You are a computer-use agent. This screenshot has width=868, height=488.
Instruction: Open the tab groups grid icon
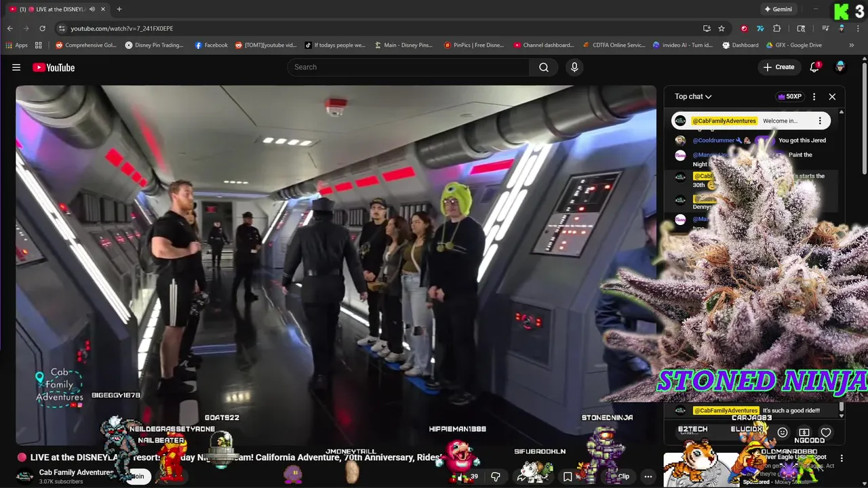point(39,45)
